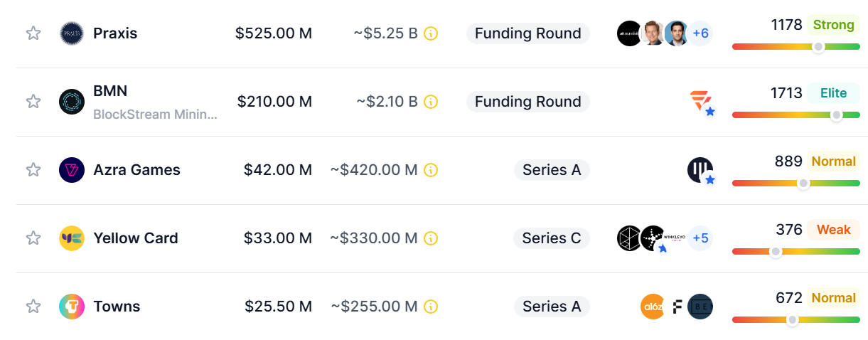Favorite Azra Games with the star
The image size is (868, 340).
coord(33,170)
